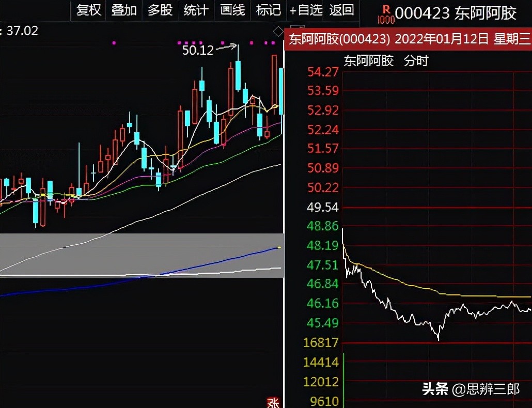Click the green 46.16 price label
The height and width of the screenshot is (408, 532).
(323, 303)
